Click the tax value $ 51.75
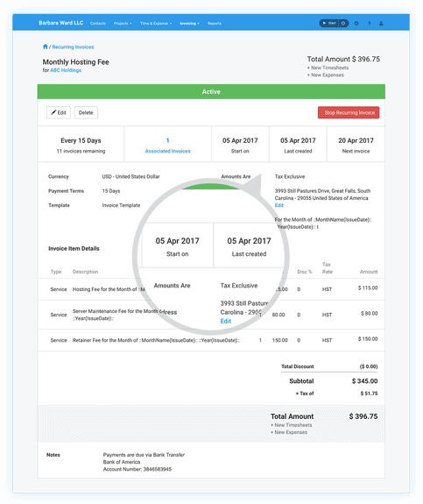 pos(369,394)
